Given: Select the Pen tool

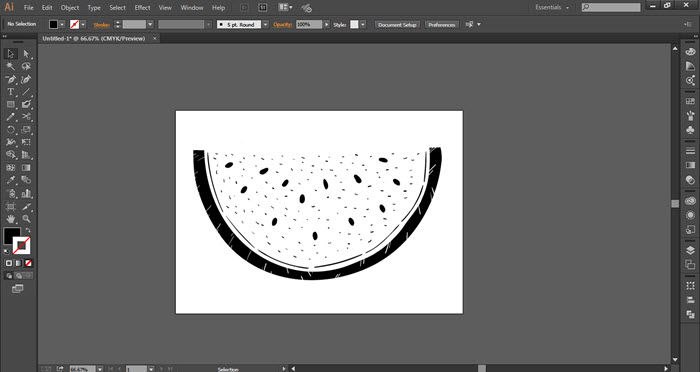Looking at the screenshot, I should click(10, 79).
